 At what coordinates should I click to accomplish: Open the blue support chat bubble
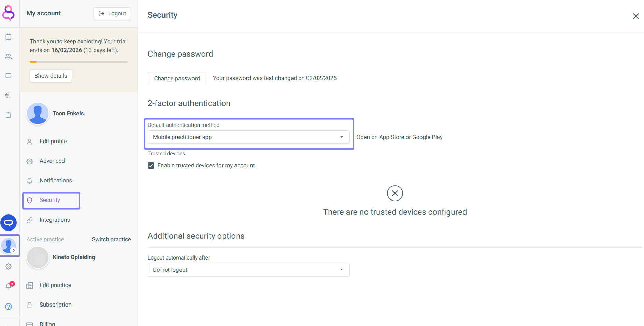tap(9, 223)
